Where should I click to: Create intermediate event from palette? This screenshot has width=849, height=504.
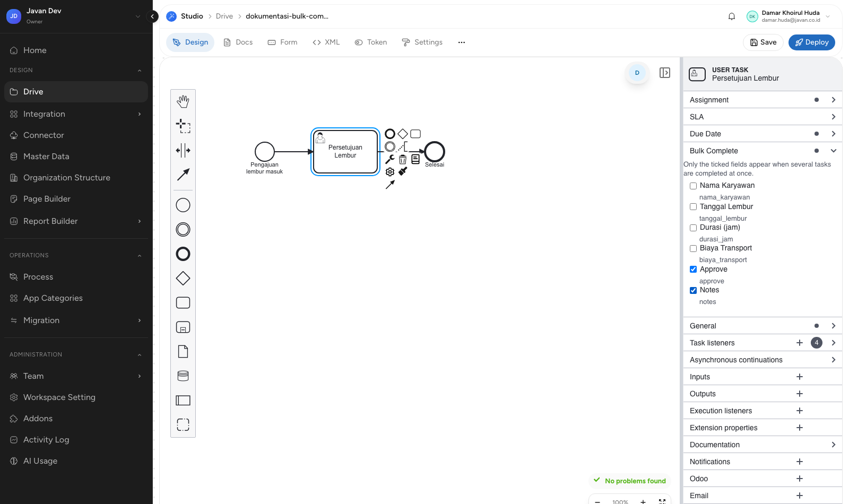183,229
